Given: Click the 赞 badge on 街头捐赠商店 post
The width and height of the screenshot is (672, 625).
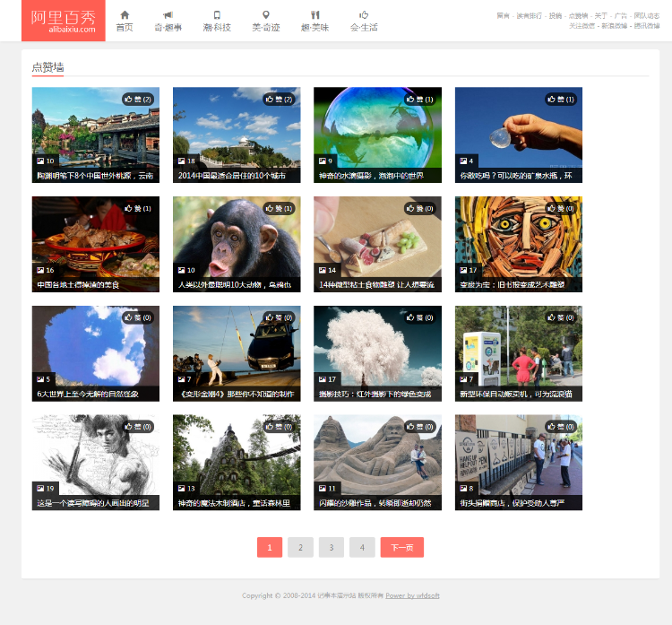Looking at the screenshot, I should tap(561, 427).
